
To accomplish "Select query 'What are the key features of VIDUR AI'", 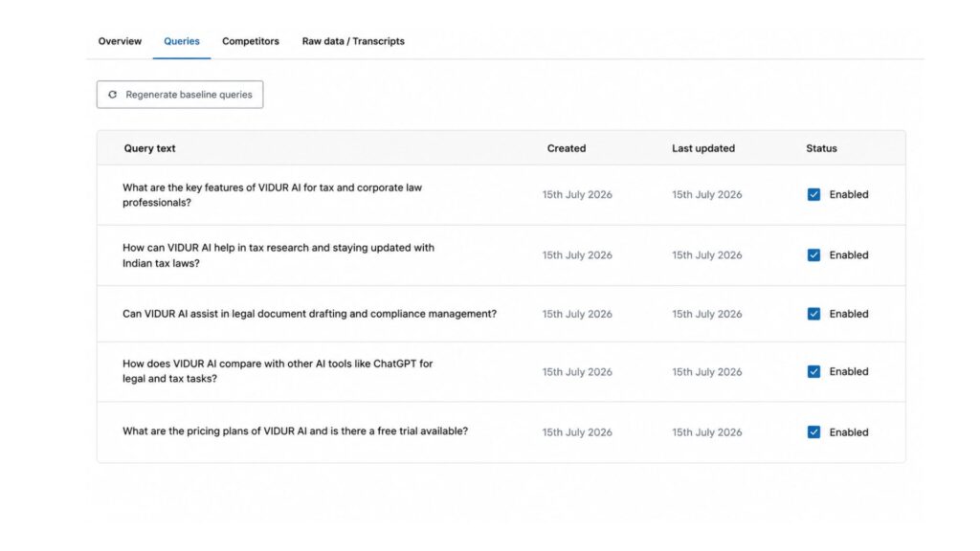I will coord(272,195).
